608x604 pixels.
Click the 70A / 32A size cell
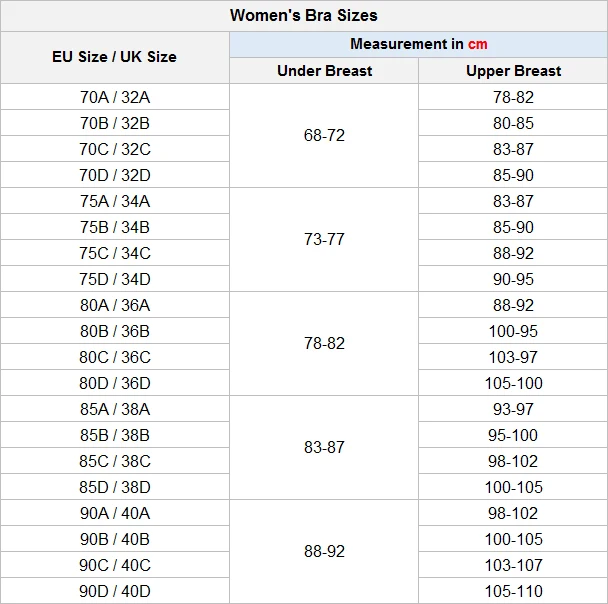[115, 97]
